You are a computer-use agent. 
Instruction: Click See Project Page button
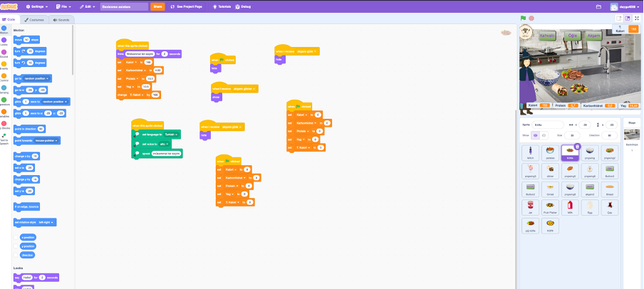(186, 6)
